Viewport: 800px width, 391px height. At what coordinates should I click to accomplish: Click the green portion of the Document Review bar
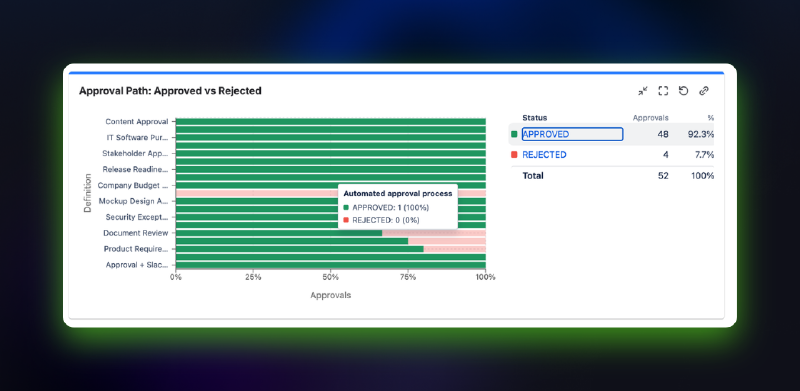[x=279, y=233]
